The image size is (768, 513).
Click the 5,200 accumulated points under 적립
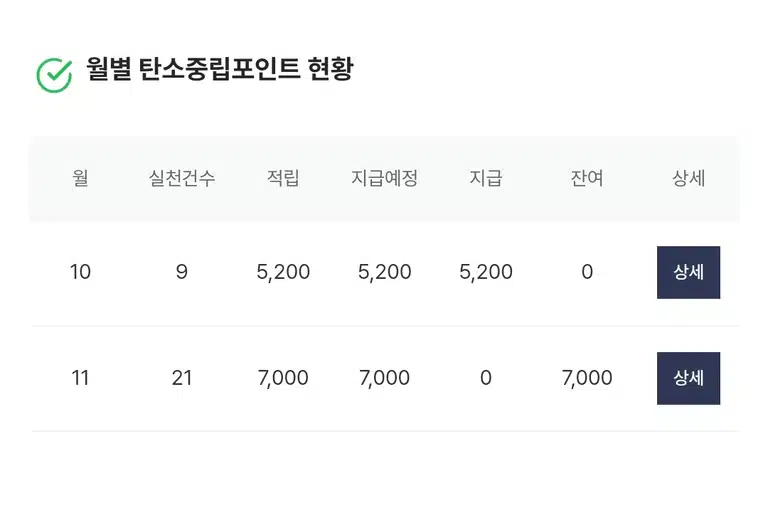[283, 272]
